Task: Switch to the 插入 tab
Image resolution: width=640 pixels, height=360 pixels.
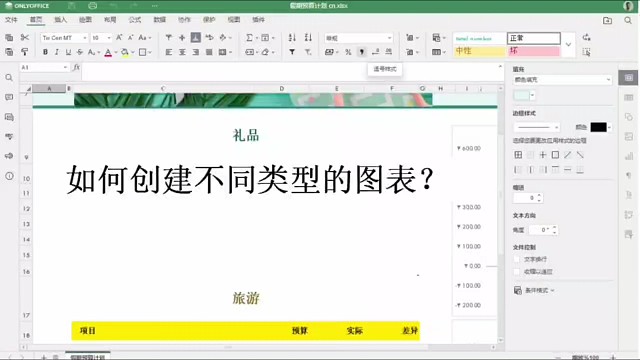Action: pyautogui.click(x=60, y=20)
